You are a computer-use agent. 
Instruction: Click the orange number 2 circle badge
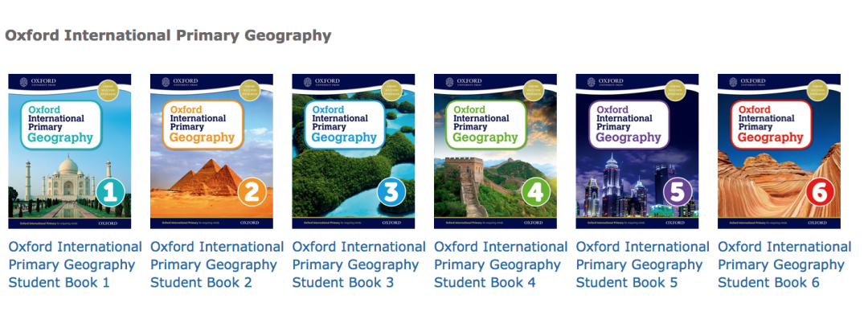pos(252,193)
